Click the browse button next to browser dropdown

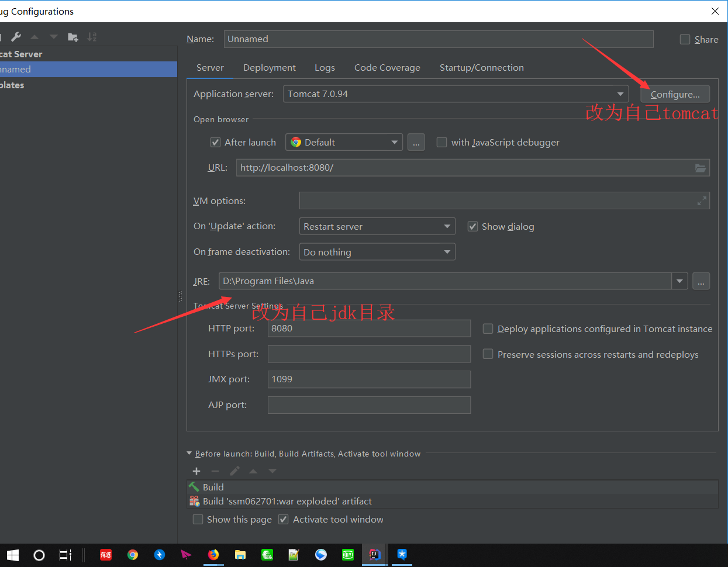tap(416, 143)
